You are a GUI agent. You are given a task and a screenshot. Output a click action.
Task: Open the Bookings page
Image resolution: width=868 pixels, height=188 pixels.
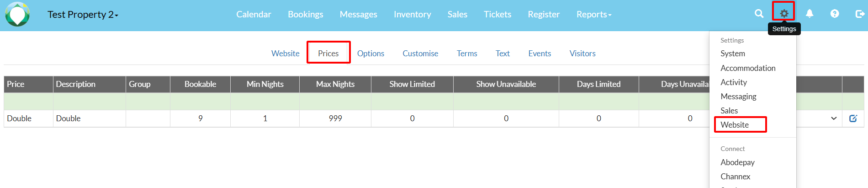coord(306,15)
